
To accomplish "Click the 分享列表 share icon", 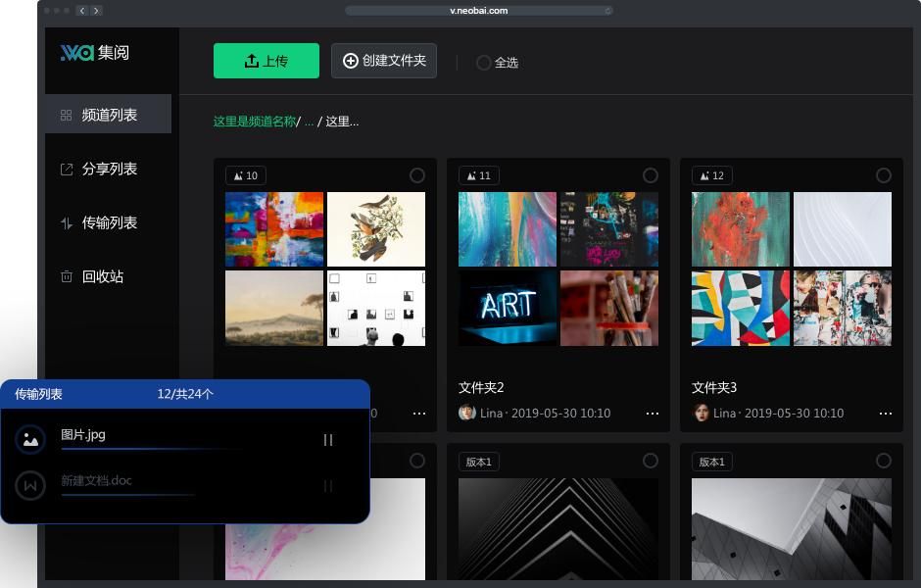I will tap(67, 169).
